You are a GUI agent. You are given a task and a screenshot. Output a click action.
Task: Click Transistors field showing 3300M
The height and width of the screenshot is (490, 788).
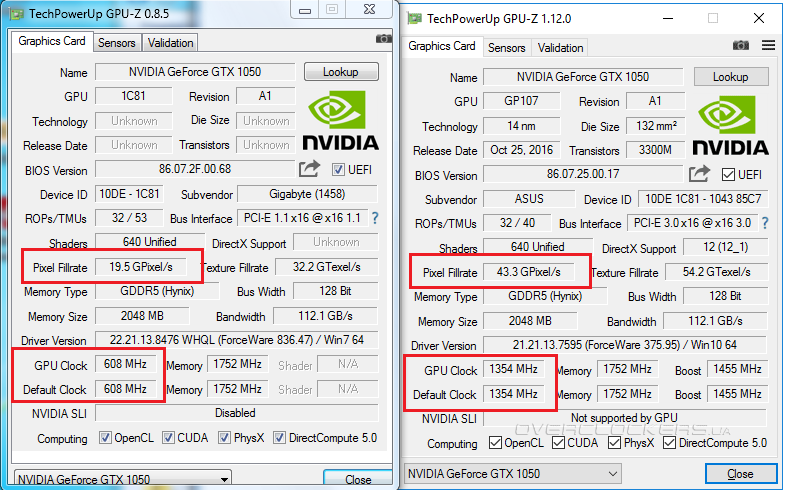(x=655, y=150)
